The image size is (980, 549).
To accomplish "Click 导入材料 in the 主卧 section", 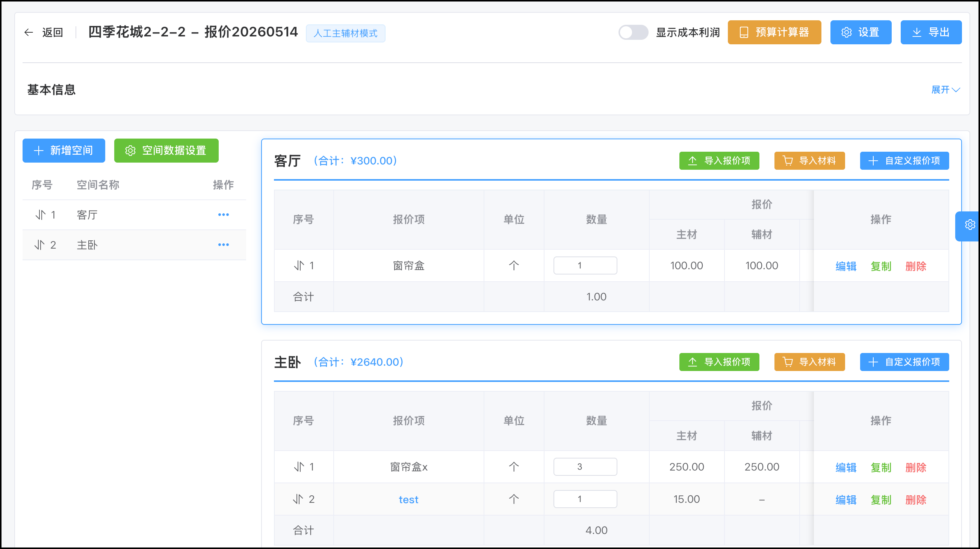I will 809,362.
